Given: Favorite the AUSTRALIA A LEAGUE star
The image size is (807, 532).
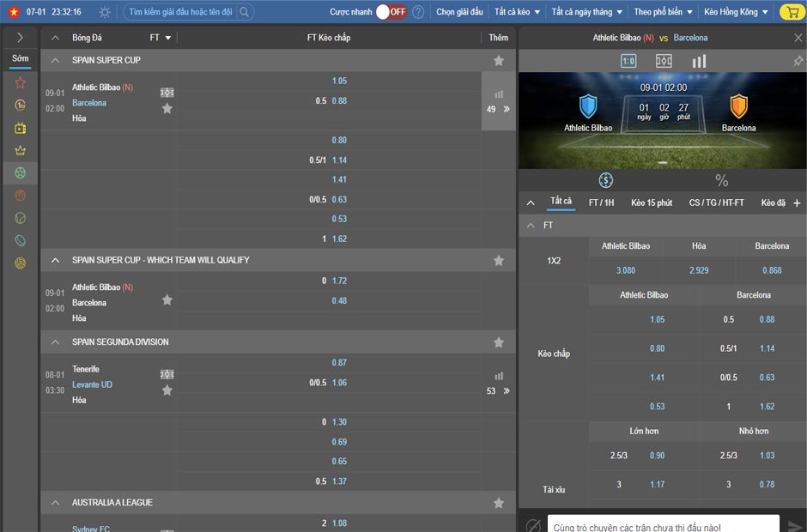Looking at the screenshot, I should [499, 503].
